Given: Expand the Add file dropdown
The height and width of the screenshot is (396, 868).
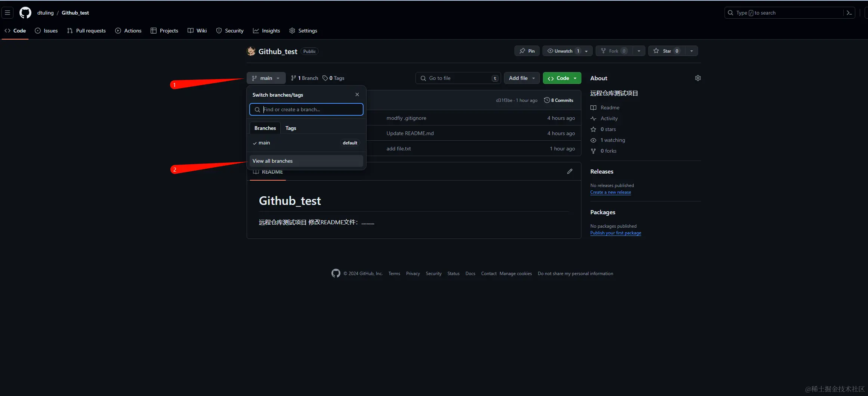Looking at the screenshot, I should 522,78.
